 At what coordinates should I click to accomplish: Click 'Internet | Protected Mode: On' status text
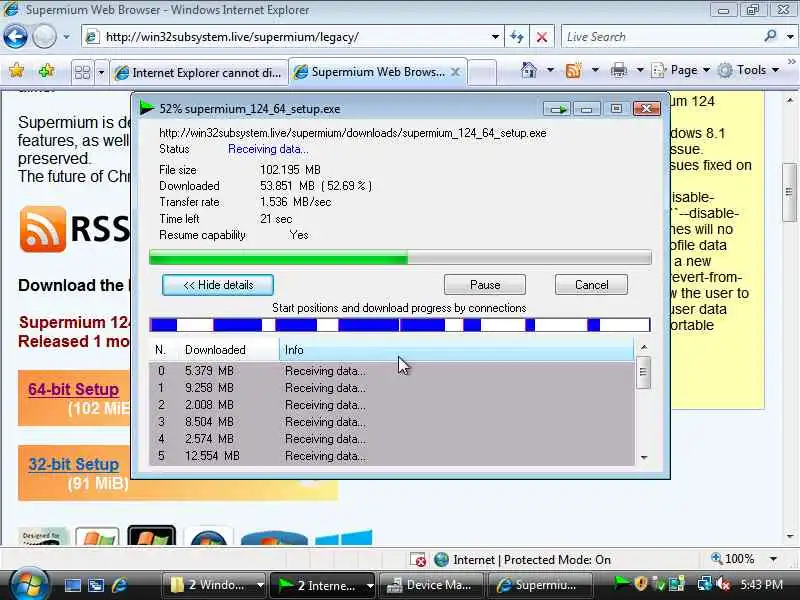coord(532,560)
